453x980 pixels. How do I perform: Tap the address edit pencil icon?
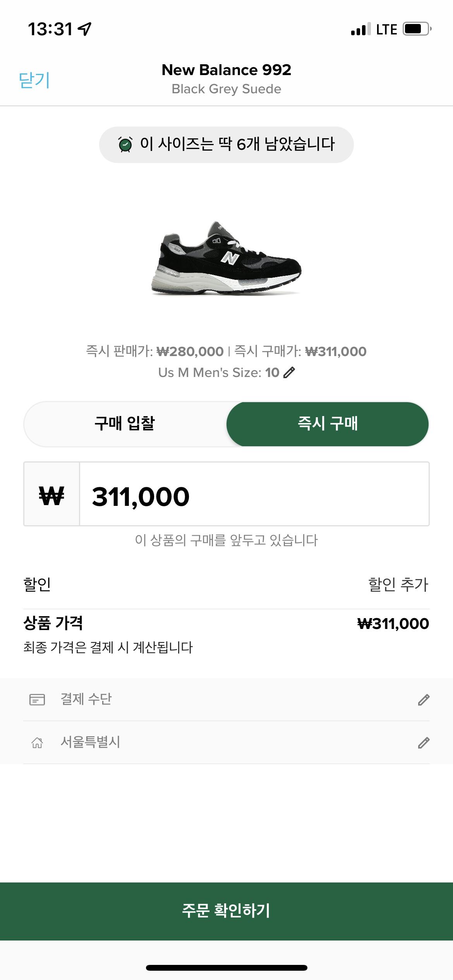coord(424,742)
